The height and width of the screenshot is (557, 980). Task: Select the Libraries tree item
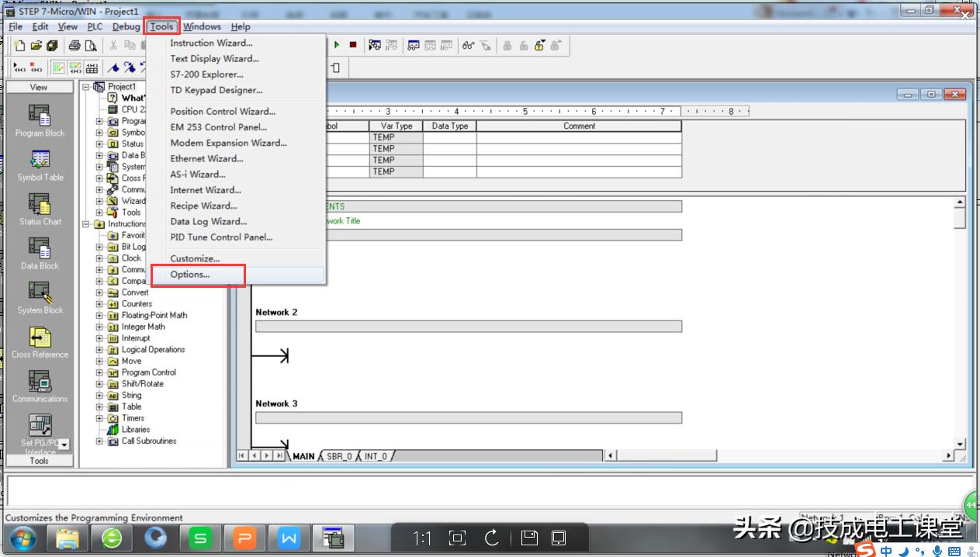[136, 430]
